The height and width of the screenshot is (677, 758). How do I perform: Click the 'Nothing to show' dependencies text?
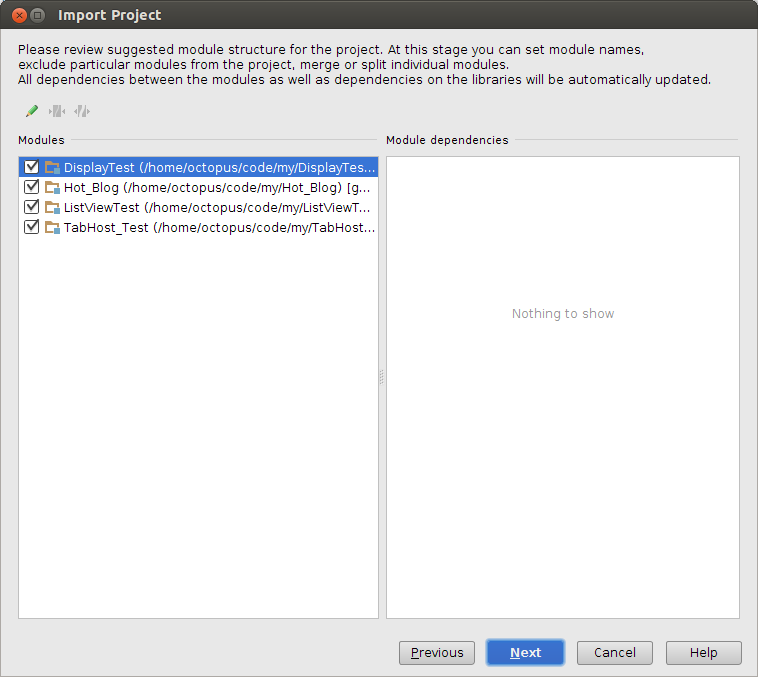pos(563,314)
